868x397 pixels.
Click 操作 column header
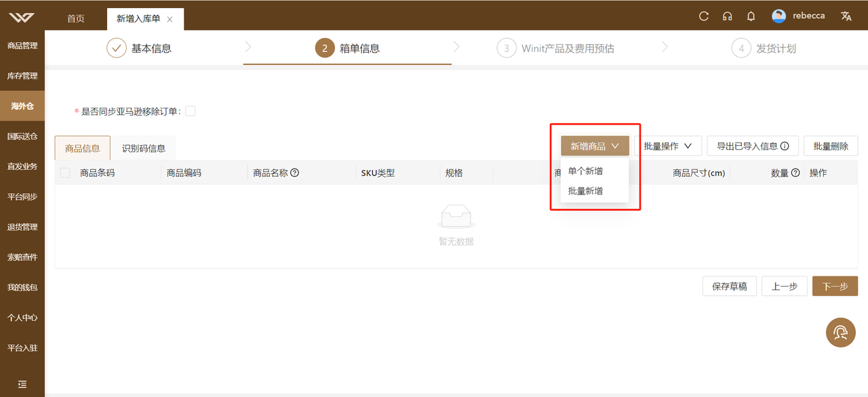click(818, 173)
